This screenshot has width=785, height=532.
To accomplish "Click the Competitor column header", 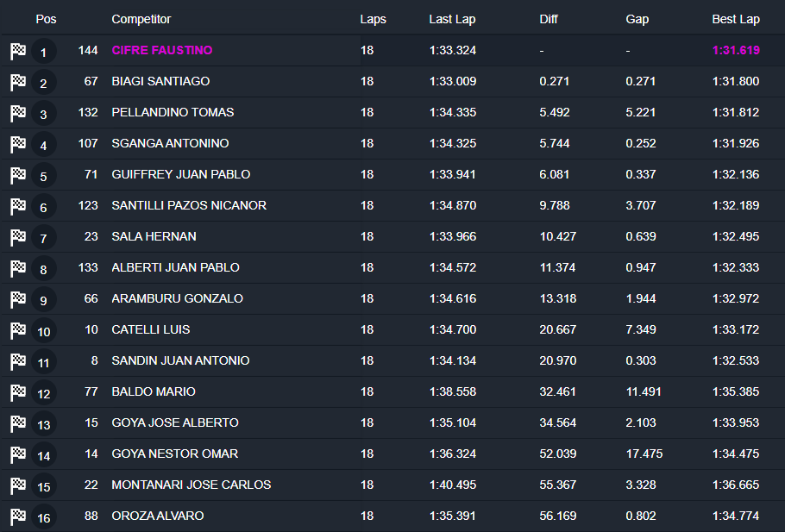I will click(x=141, y=19).
